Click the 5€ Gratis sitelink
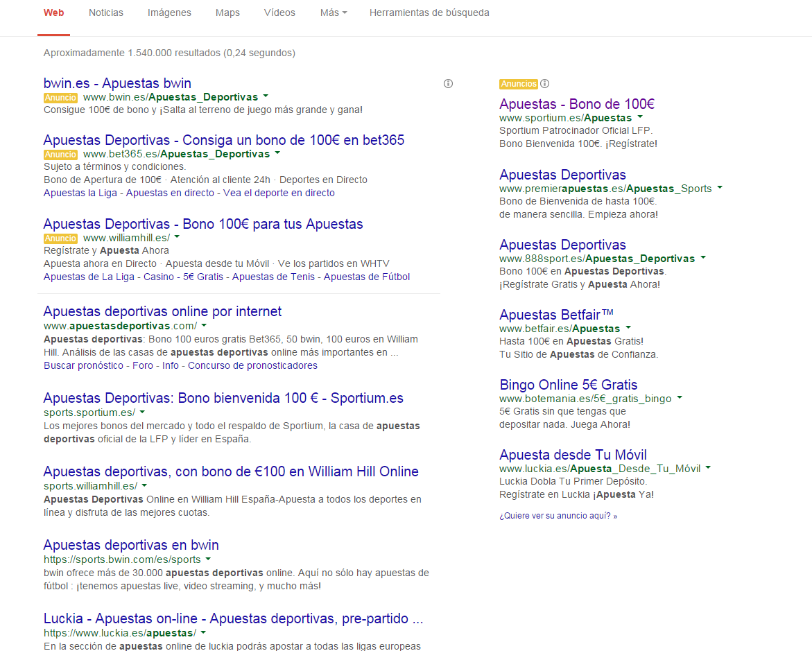Viewport: 812px width, 651px height. pos(203,277)
